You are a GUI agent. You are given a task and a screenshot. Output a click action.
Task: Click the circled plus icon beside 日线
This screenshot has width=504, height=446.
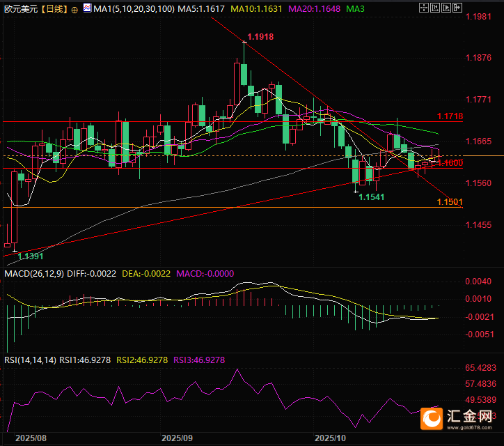(74, 10)
